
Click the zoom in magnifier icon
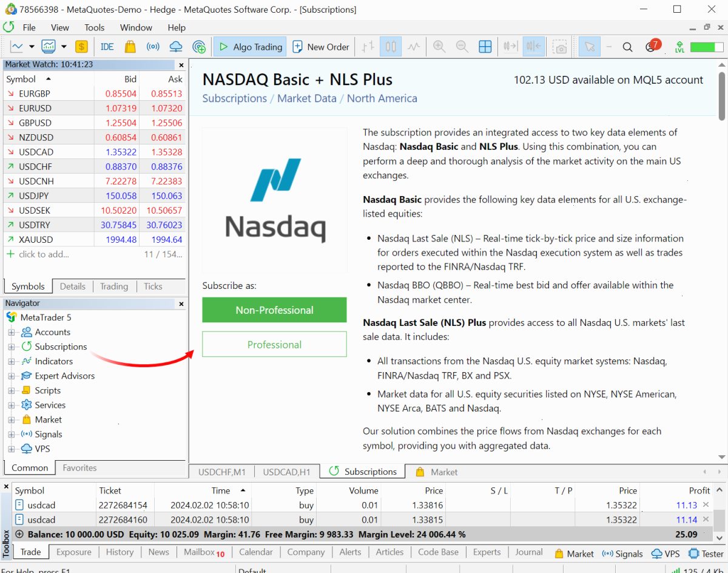tap(439, 47)
